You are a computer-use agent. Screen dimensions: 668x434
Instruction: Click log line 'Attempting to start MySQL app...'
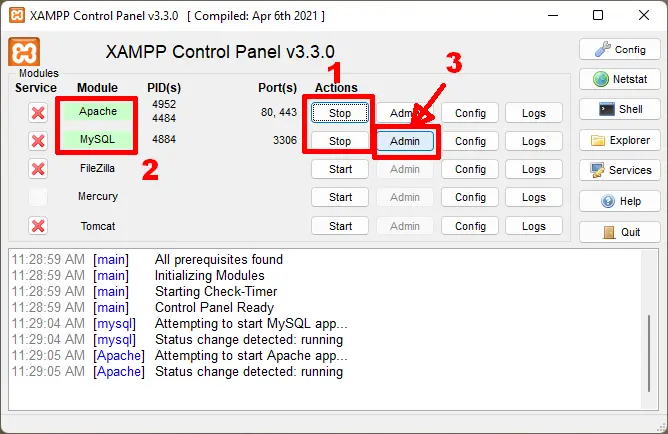click(x=251, y=324)
